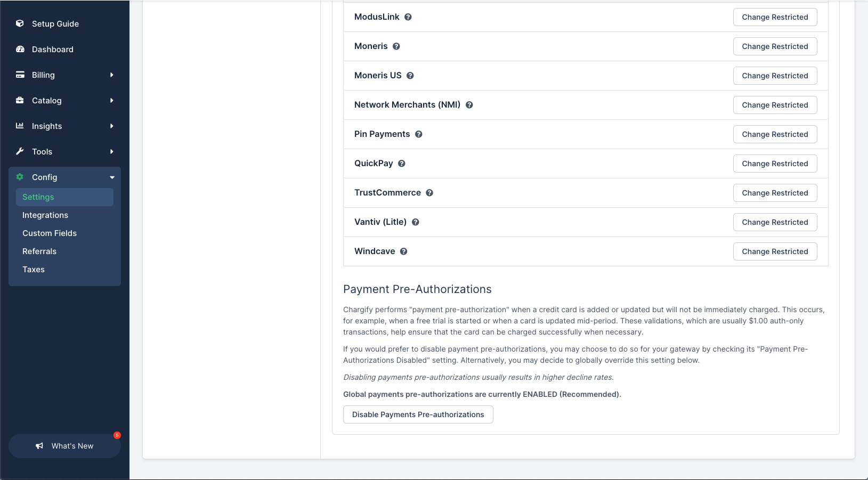Click the help icon beside TrustCommerce
The height and width of the screenshot is (480, 868).
click(x=429, y=193)
